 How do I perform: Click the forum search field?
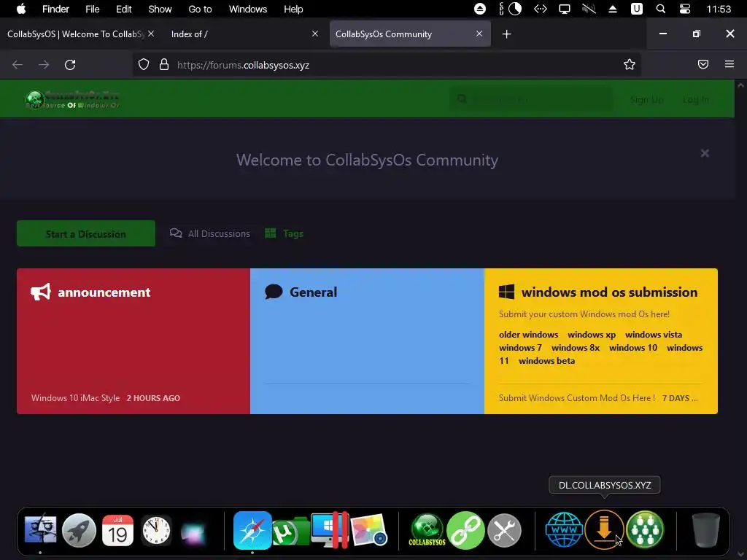(x=531, y=99)
